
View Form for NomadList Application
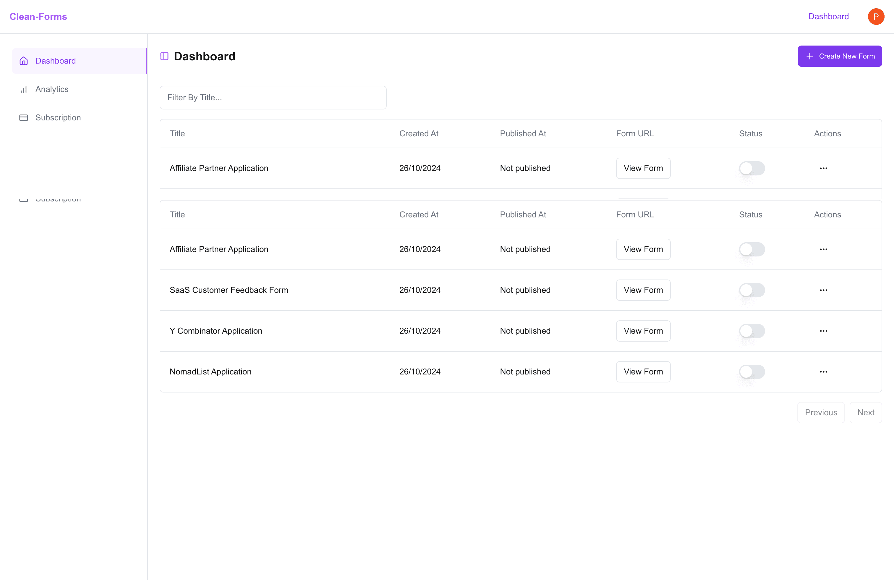[643, 371]
